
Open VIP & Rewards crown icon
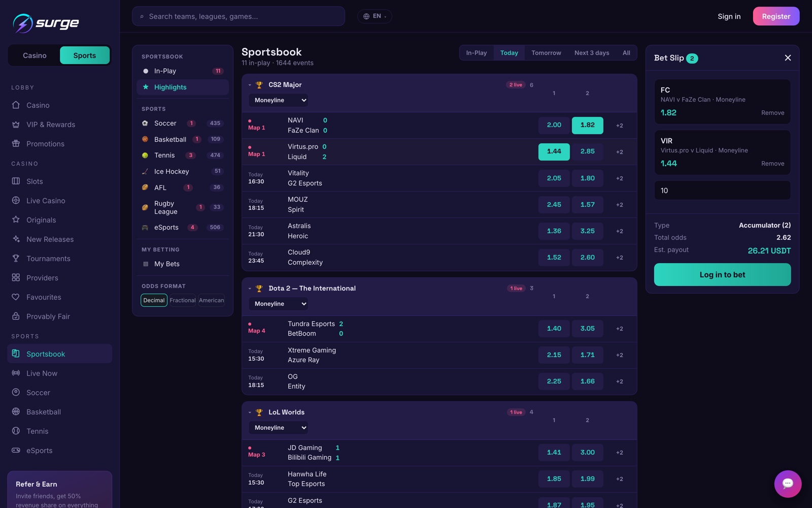(x=16, y=124)
